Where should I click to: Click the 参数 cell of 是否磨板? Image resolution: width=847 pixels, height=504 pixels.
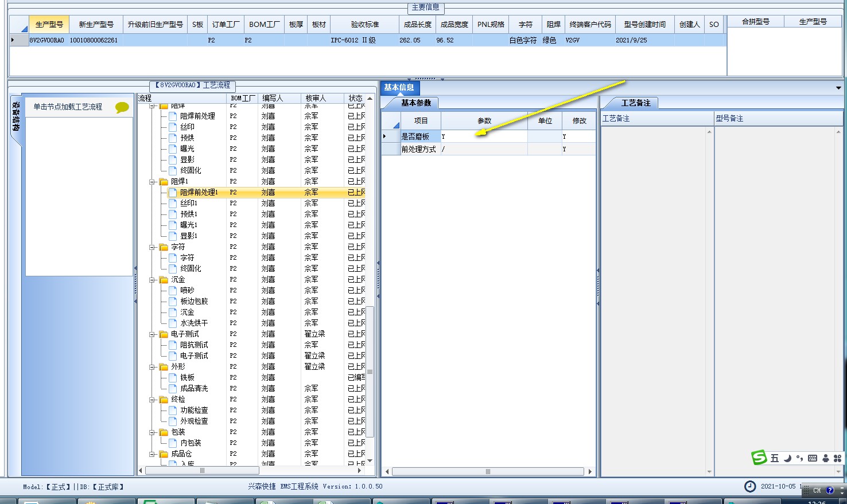pyautogui.click(x=484, y=136)
